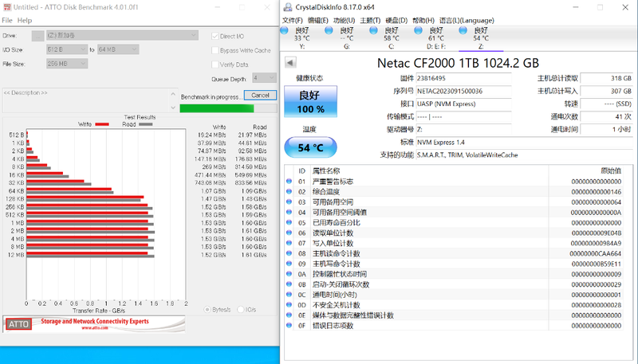Click the 固件 firmware value field
Screen dimensions: 638x364
click(463, 78)
